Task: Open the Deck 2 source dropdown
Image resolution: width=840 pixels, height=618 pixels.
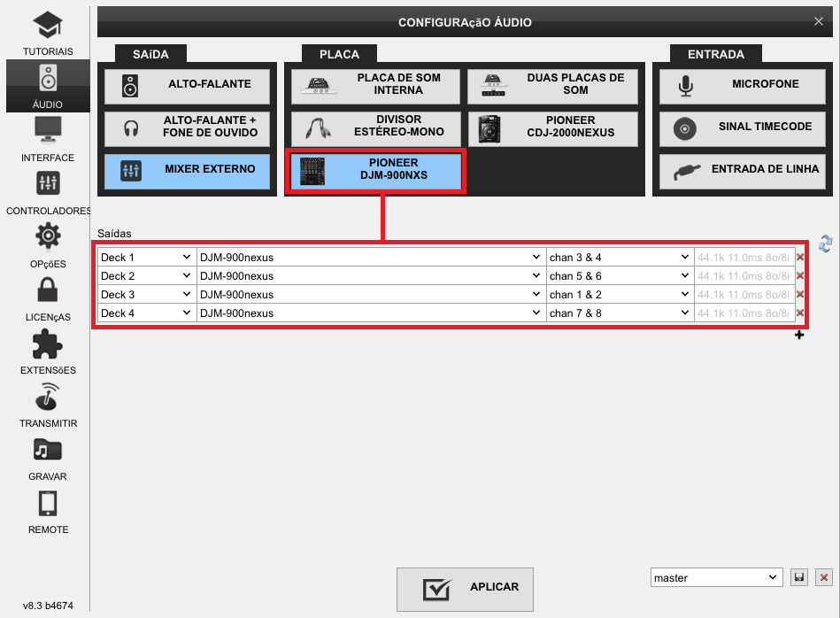Action: click(x=147, y=275)
